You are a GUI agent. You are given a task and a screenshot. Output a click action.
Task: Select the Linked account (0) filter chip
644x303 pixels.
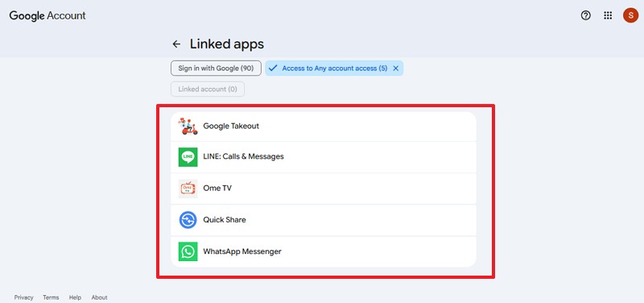[x=208, y=89]
